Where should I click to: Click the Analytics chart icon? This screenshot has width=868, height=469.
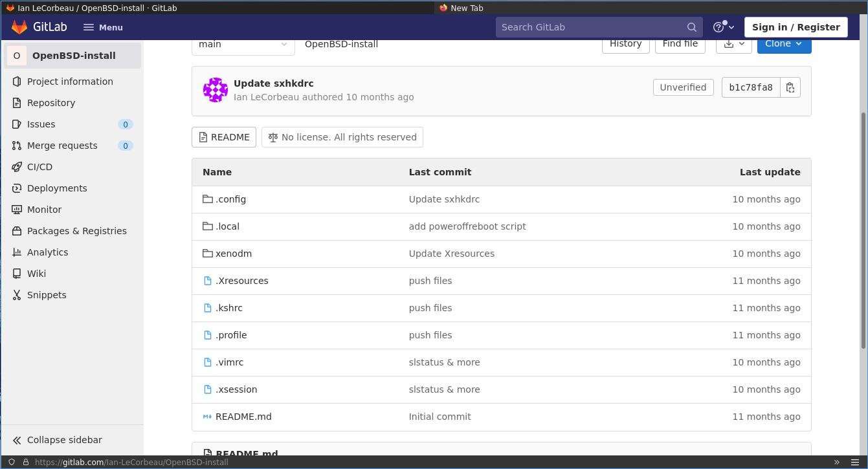(17, 252)
